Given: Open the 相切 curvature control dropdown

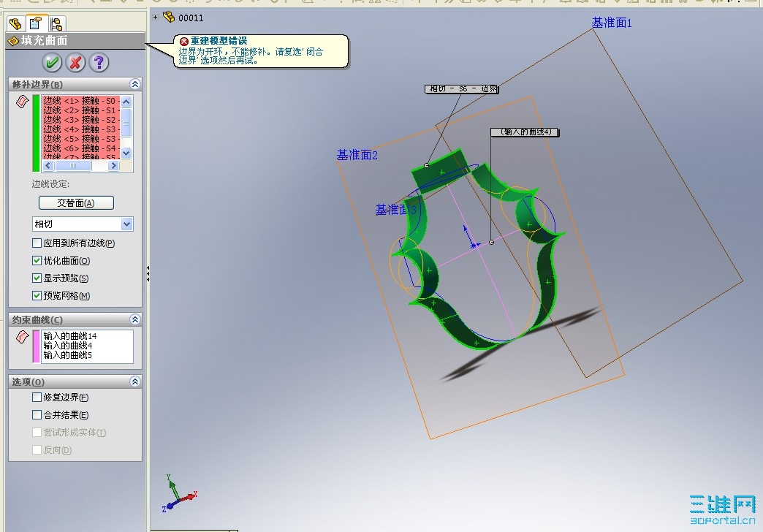Looking at the screenshot, I should pos(126,224).
